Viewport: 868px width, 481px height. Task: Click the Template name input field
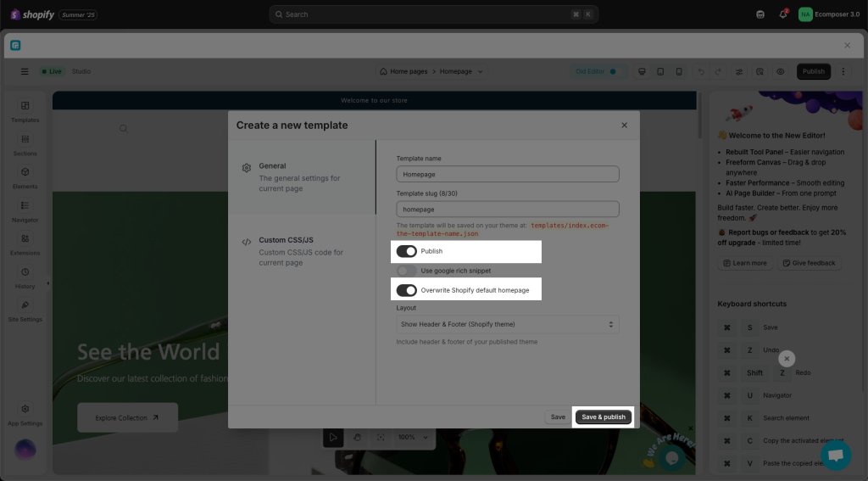[508, 174]
